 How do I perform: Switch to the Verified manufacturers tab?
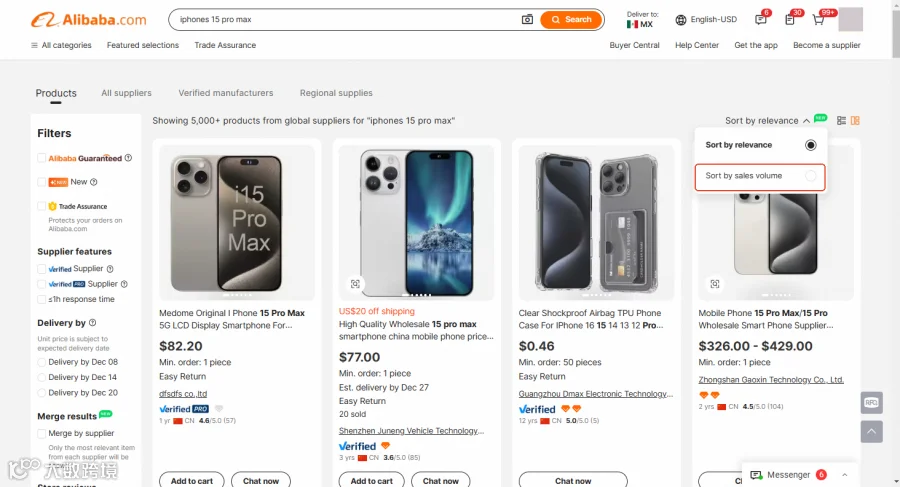tap(226, 93)
